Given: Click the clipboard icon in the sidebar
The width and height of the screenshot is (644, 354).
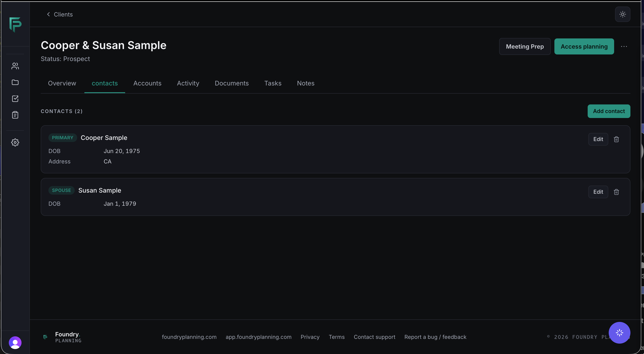Looking at the screenshot, I should click(x=15, y=115).
